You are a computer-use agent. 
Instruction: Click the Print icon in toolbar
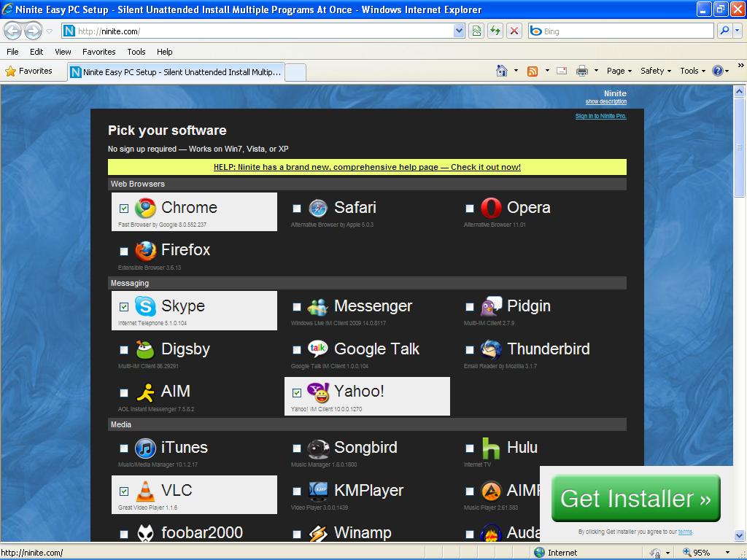tap(581, 71)
